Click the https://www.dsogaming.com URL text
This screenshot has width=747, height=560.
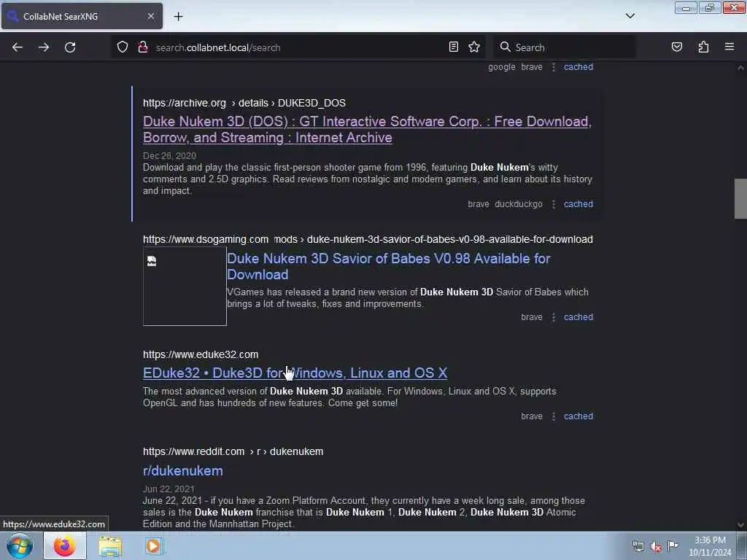click(x=205, y=239)
